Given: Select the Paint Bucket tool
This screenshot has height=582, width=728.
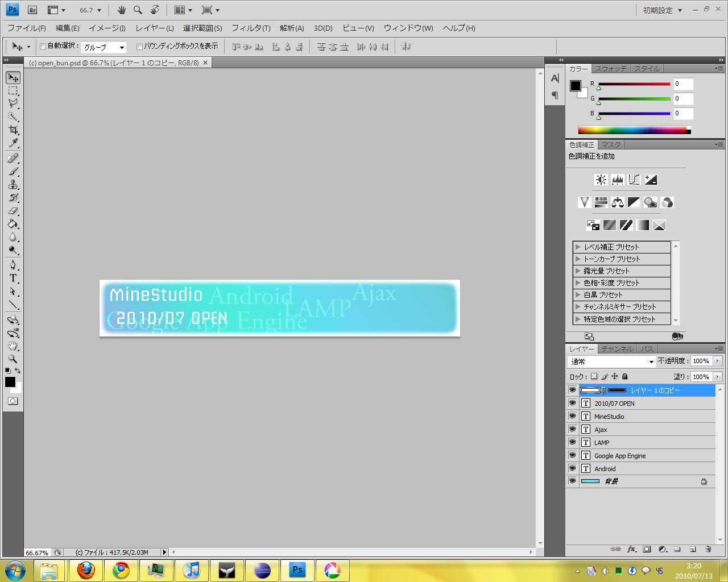Looking at the screenshot, I should (x=13, y=224).
